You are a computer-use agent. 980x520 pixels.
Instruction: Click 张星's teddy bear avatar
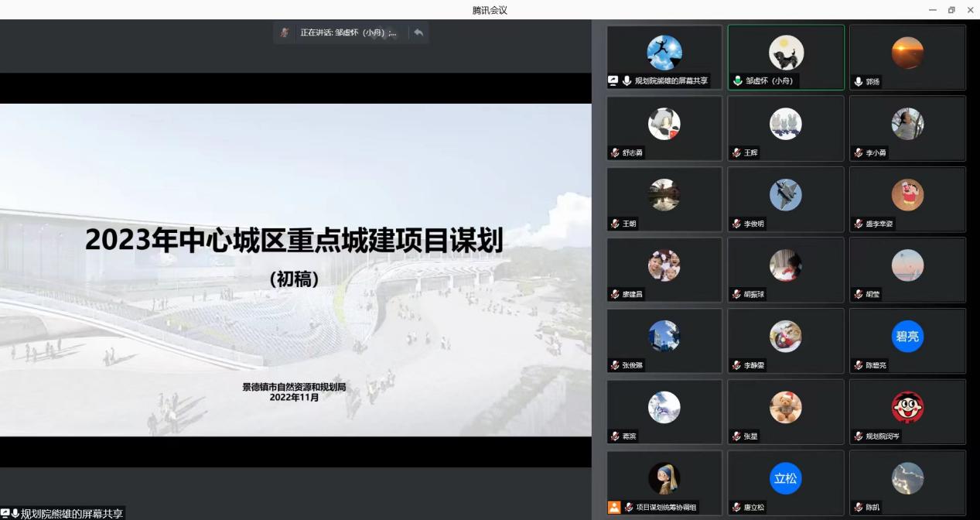pos(785,408)
